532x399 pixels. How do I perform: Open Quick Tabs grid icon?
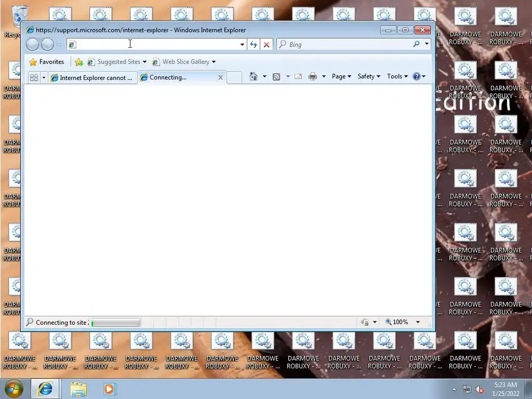(34, 78)
